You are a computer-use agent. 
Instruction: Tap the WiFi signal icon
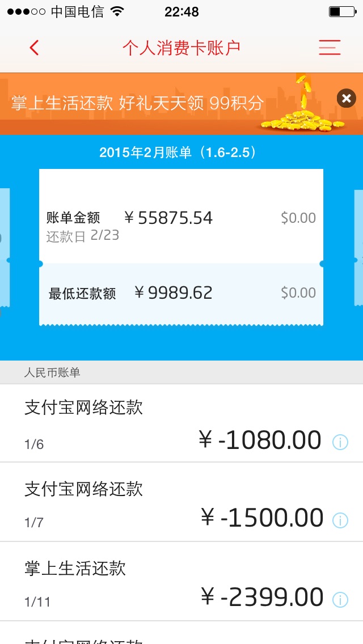[x=117, y=12]
